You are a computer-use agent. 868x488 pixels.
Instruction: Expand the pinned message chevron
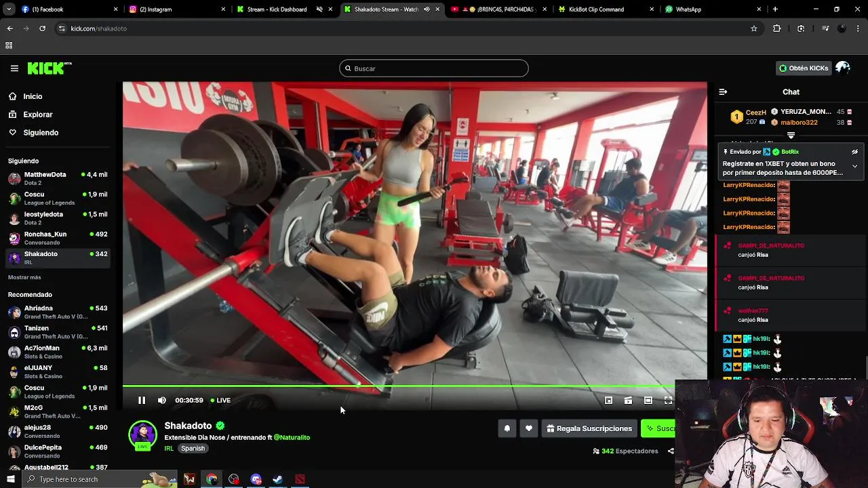tap(854, 166)
